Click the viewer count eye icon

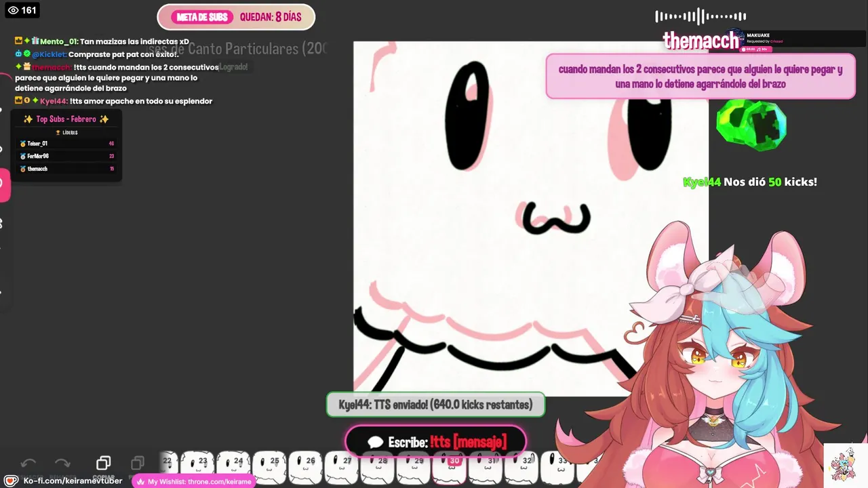point(13,10)
